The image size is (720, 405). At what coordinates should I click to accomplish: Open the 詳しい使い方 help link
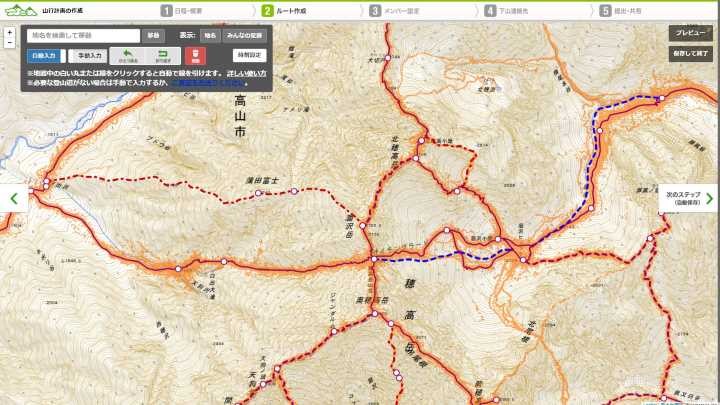247,73
